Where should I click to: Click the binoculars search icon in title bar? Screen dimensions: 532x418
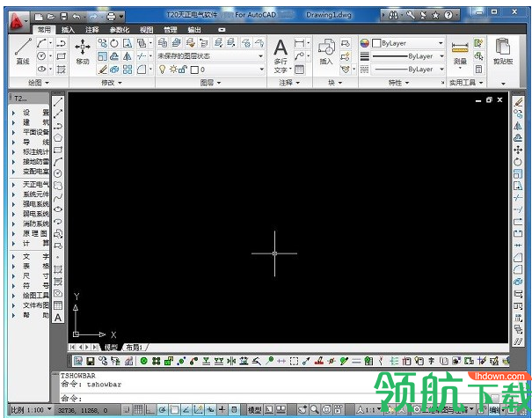point(393,15)
